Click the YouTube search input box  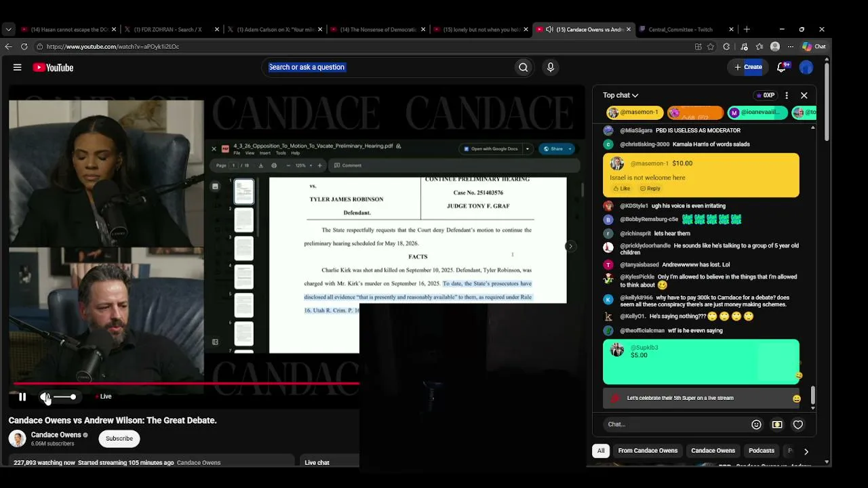point(387,67)
